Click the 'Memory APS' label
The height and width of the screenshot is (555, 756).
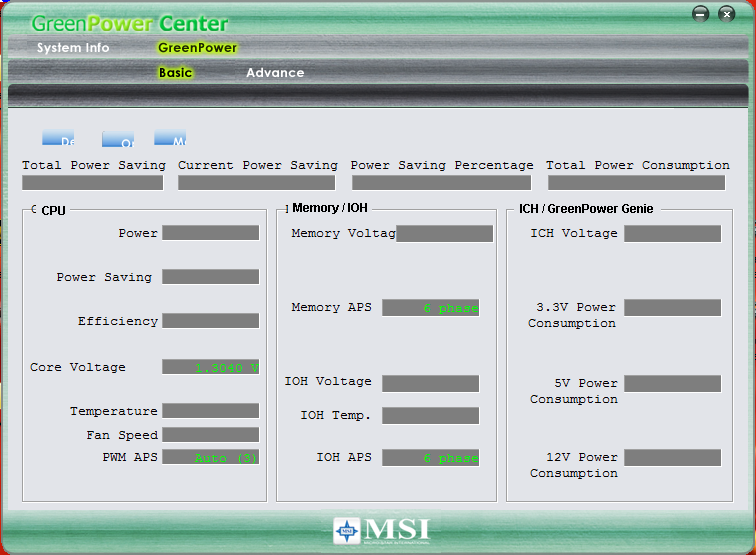(332, 307)
